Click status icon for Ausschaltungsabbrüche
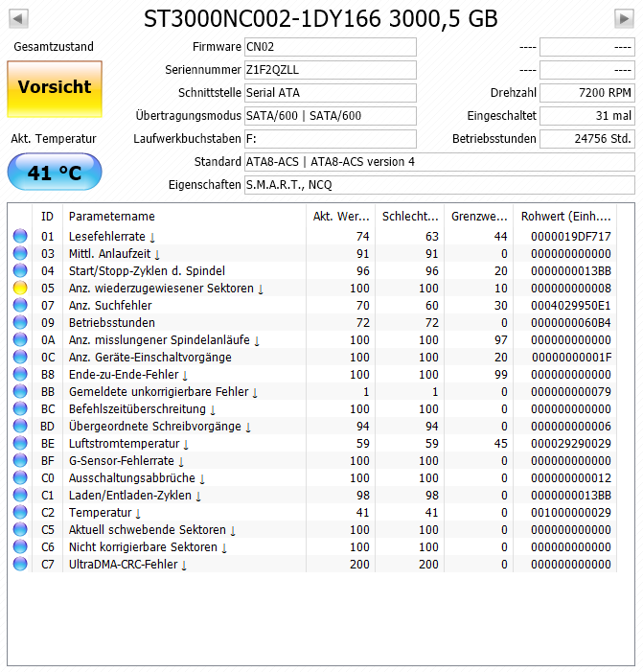 click(x=20, y=477)
